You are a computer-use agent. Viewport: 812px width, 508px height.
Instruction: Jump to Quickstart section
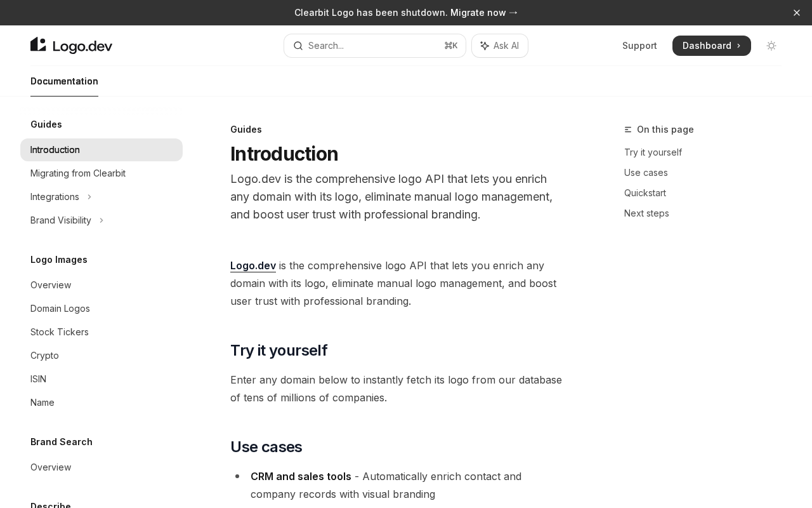pyautogui.click(x=645, y=193)
